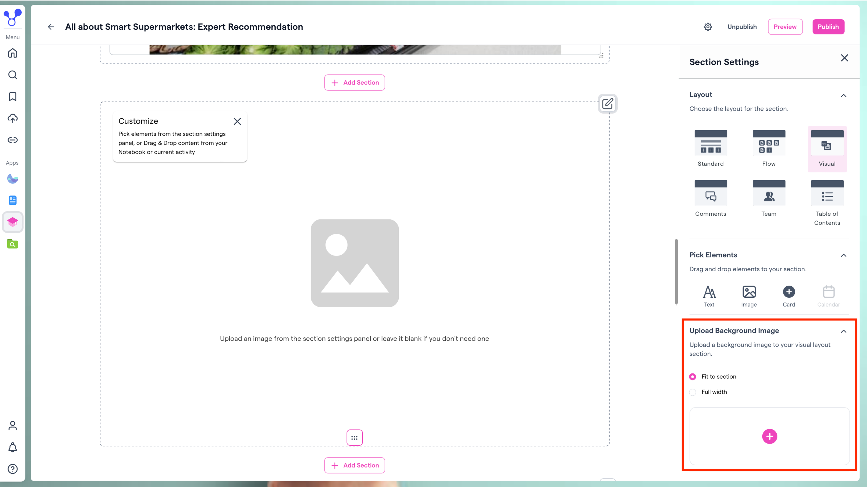Open the green folder search app
This screenshot has width=868, height=487.
point(13,244)
